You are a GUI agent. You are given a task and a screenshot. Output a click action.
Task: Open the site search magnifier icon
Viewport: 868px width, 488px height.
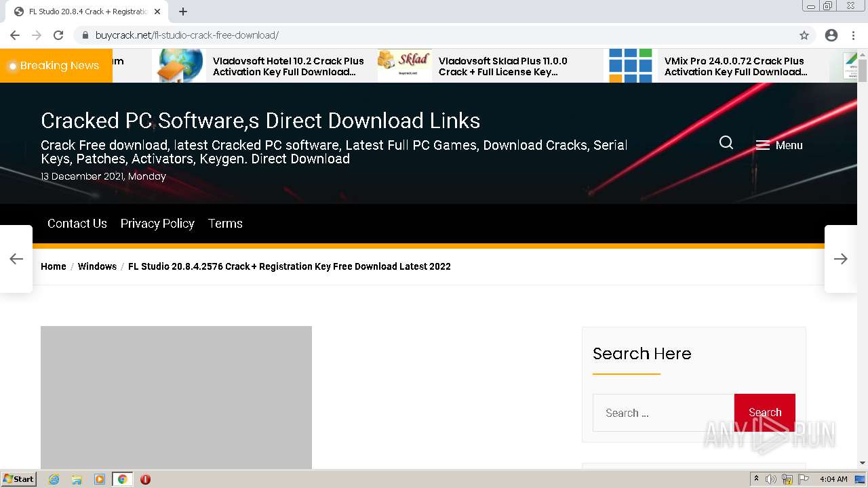point(726,142)
